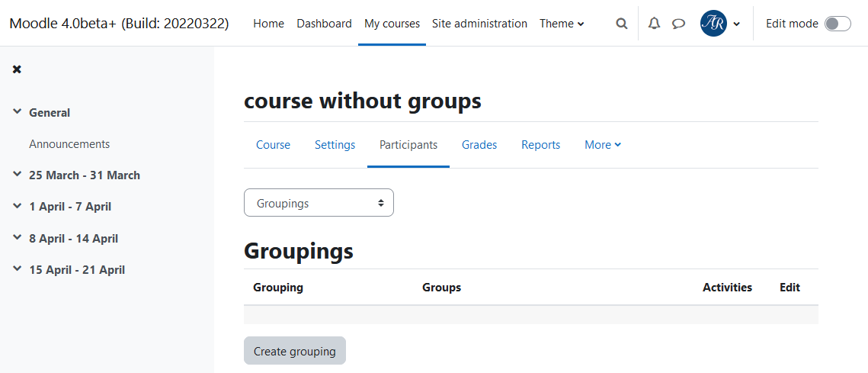The height and width of the screenshot is (373, 868).
Task: Go to Site administration
Action: click(x=479, y=24)
